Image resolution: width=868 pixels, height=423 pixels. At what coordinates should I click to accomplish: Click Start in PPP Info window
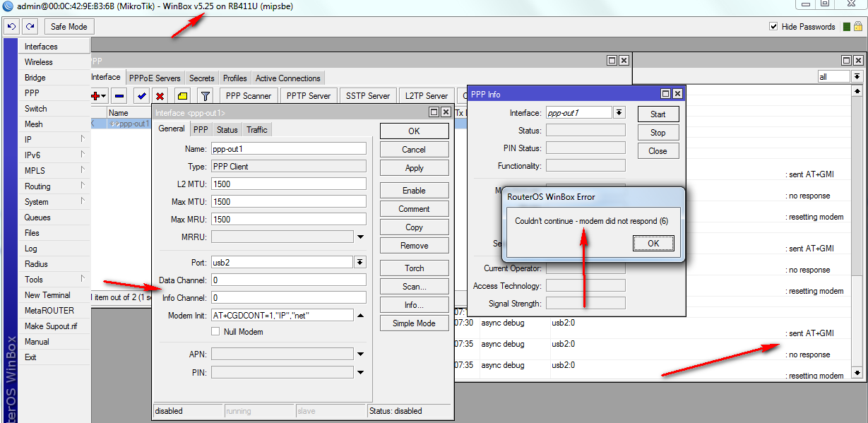tap(658, 114)
